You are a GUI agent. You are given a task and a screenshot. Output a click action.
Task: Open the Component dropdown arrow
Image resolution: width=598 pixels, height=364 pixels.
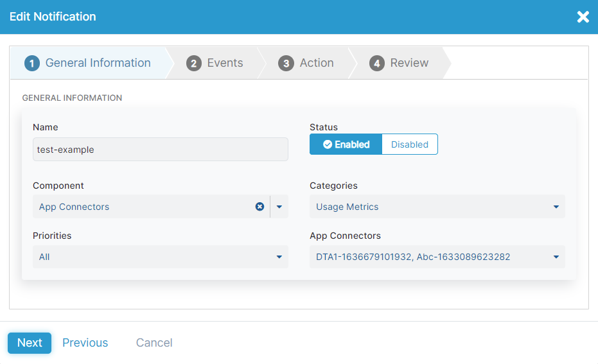pyautogui.click(x=279, y=207)
